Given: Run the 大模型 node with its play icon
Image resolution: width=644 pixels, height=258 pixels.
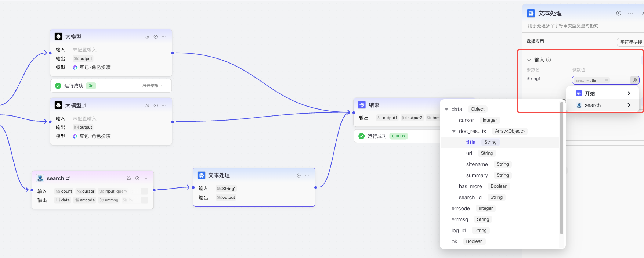Looking at the screenshot, I should (x=156, y=37).
